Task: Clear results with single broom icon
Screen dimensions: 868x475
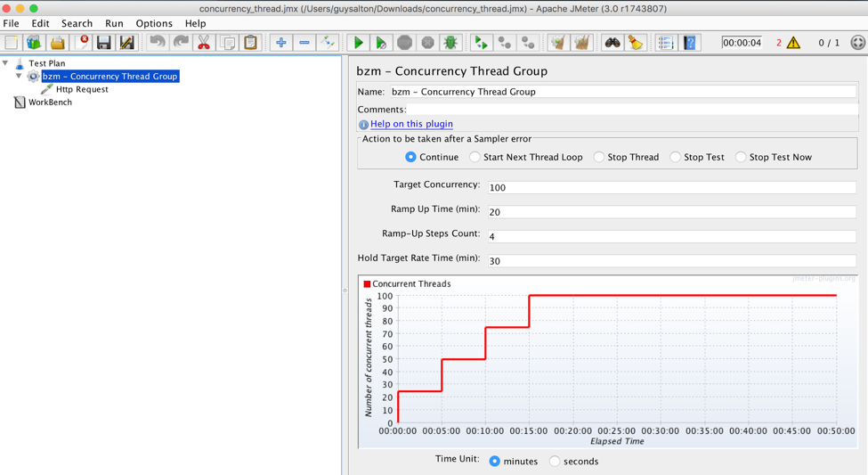Action: [x=558, y=43]
